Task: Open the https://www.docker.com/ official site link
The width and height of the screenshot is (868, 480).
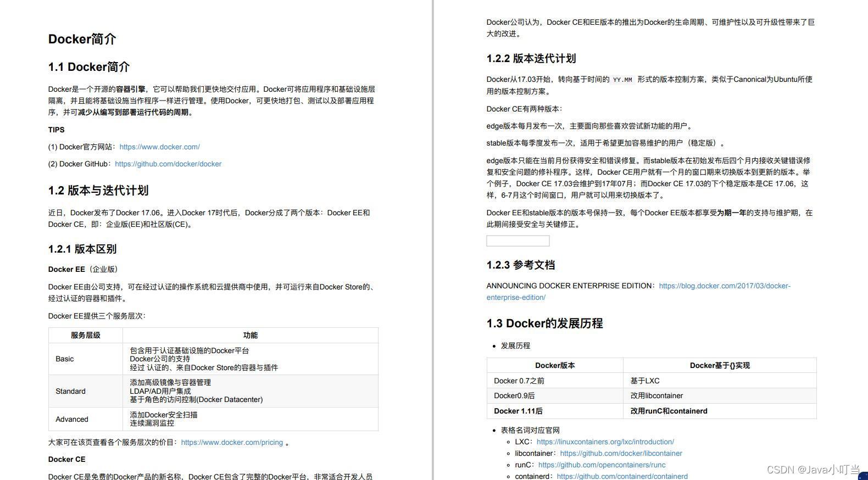Action: (159, 147)
